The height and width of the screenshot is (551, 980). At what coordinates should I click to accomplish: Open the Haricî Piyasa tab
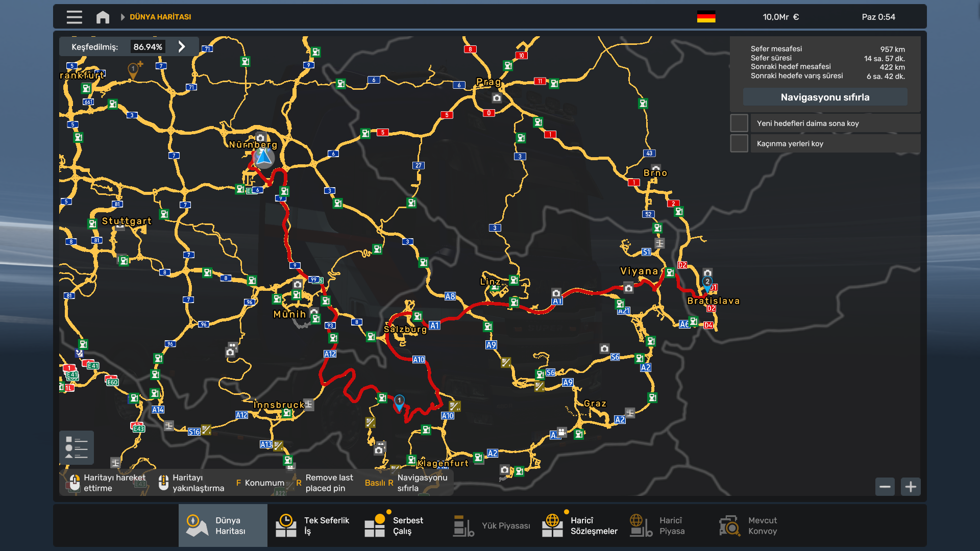point(668,525)
